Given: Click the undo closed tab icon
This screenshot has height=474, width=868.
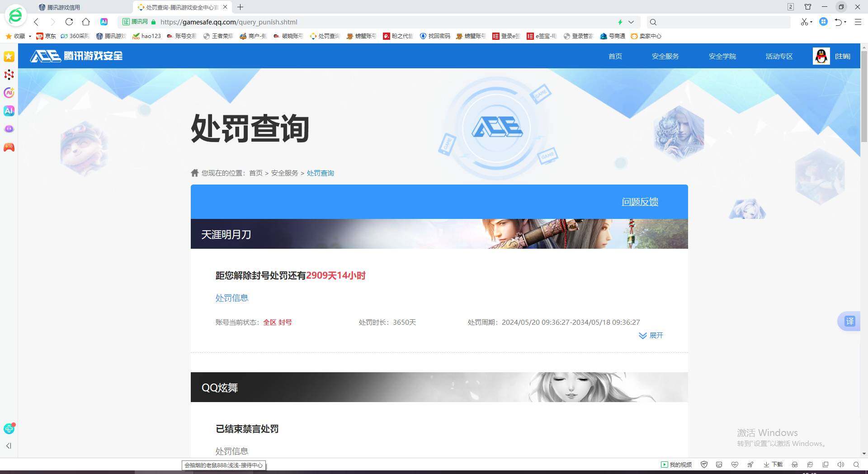Looking at the screenshot, I should pos(839,22).
